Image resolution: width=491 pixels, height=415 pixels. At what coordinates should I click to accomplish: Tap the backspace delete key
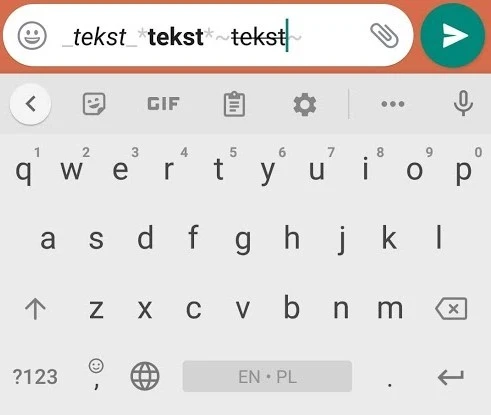pos(451,309)
